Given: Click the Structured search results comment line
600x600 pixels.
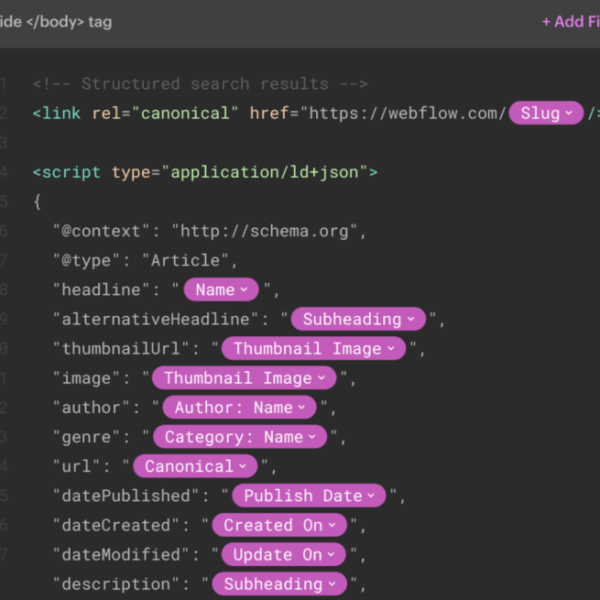Looking at the screenshot, I should [x=200, y=84].
